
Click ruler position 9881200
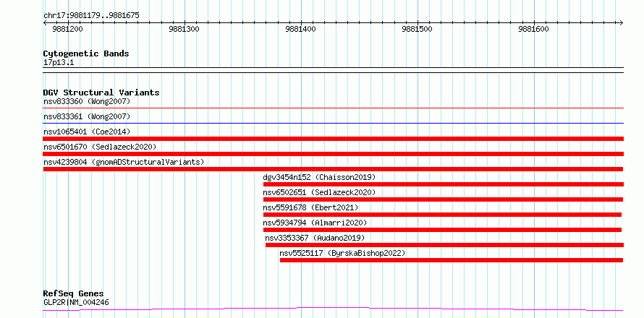(x=68, y=29)
